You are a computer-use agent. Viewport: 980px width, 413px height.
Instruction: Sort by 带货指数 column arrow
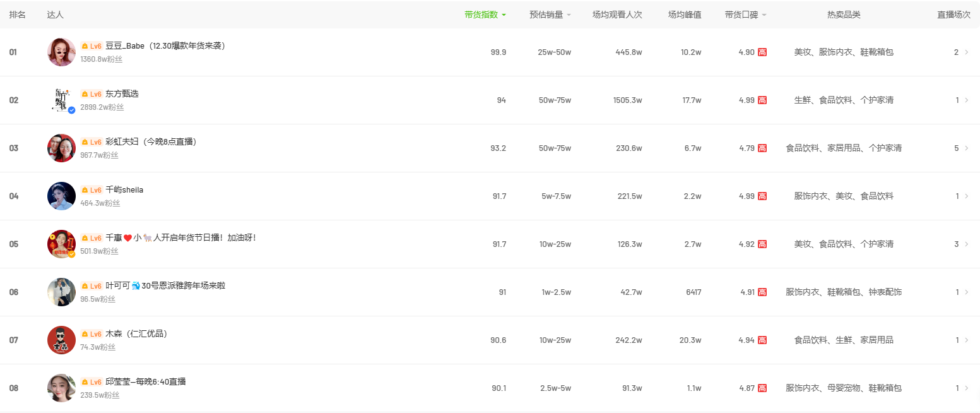(504, 15)
